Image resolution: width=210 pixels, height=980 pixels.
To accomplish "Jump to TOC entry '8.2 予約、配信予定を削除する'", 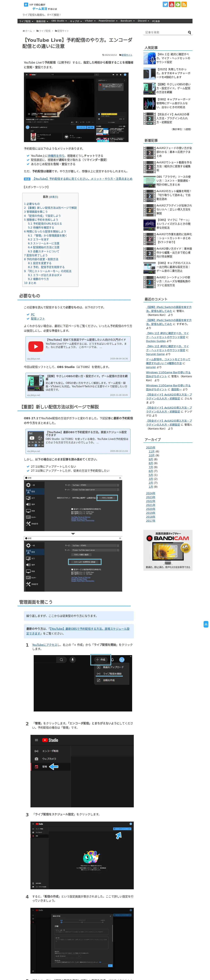I will click(x=46, y=267).
